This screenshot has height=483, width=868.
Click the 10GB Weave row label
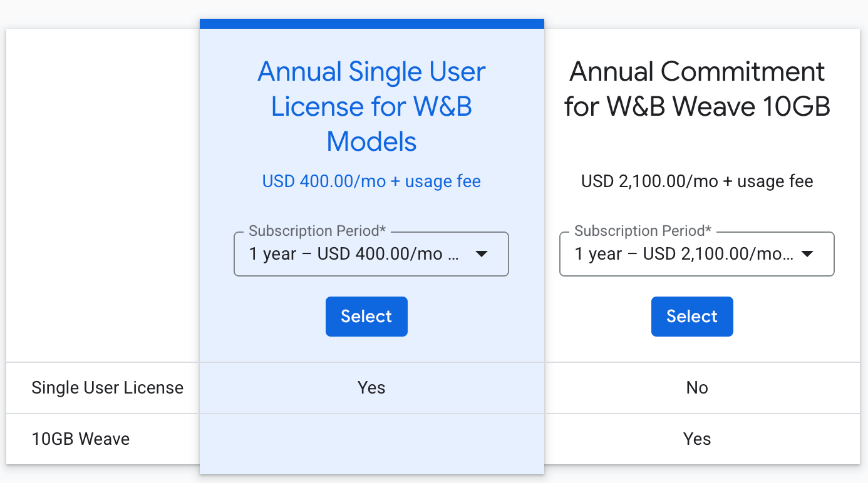(x=81, y=439)
